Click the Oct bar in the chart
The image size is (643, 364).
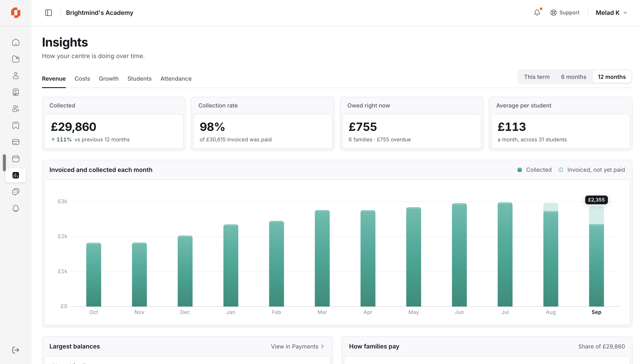(94, 274)
